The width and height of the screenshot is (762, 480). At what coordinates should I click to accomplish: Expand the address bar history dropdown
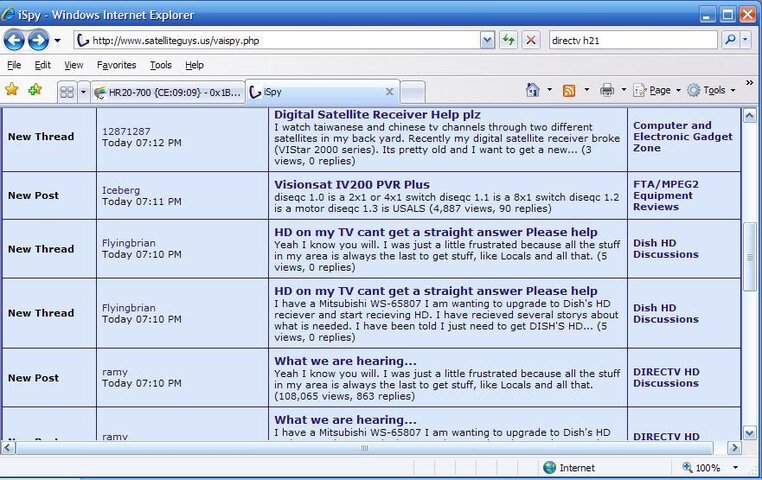(x=487, y=40)
